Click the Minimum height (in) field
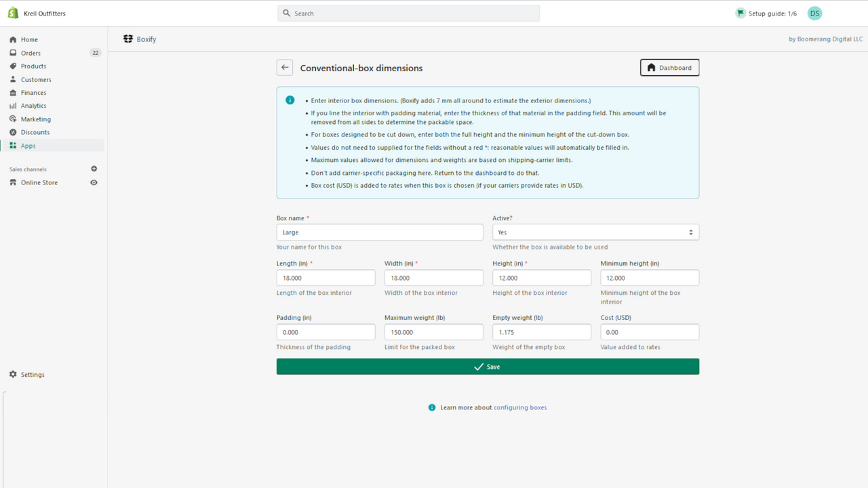 coord(650,278)
